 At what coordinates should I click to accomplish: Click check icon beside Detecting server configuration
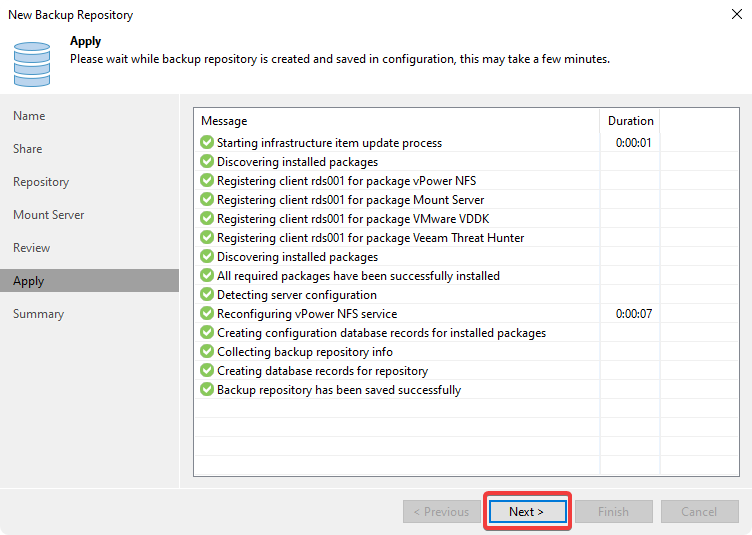click(207, 295)
